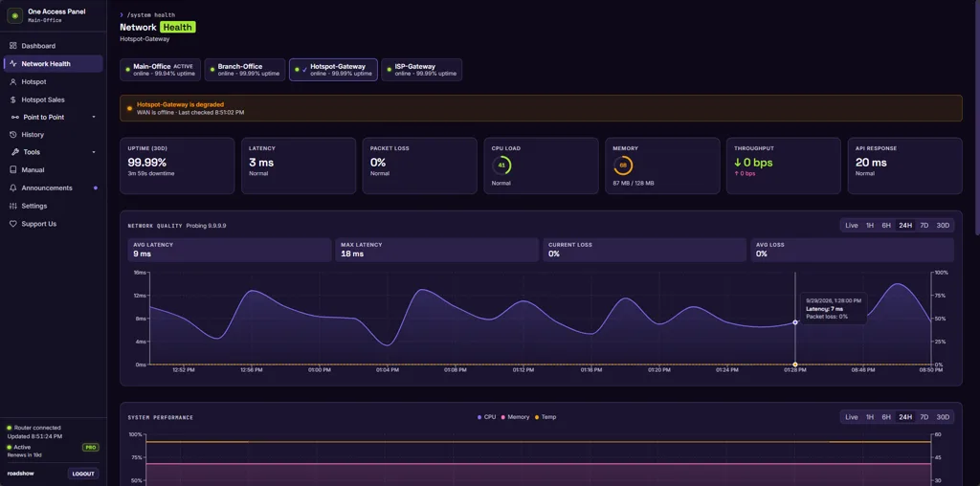Go to the History page
Screen dimensions: 980x486
[54, 134]
